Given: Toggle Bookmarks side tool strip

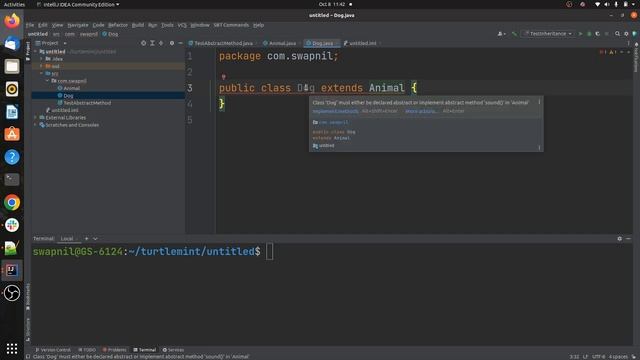Looking at the screenshot, I should [28, 297].
